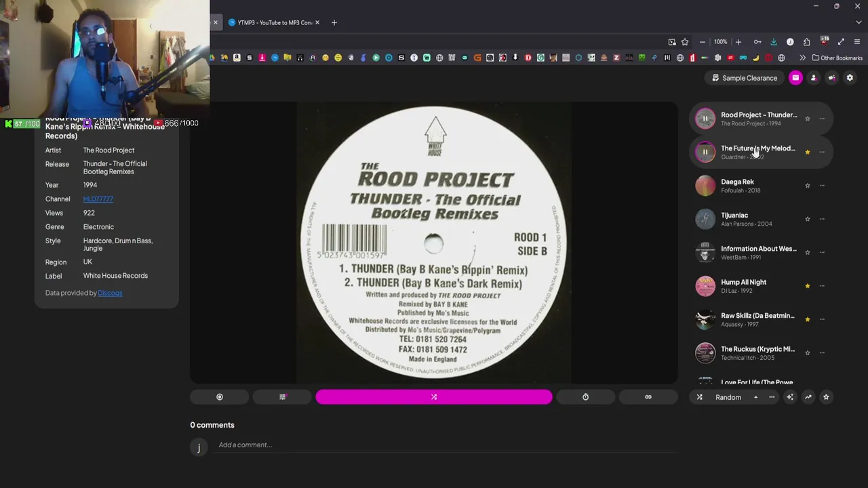
Task: Close the YTMP3 browser tab
Action: pyautogui.click(x=317, y=22)
